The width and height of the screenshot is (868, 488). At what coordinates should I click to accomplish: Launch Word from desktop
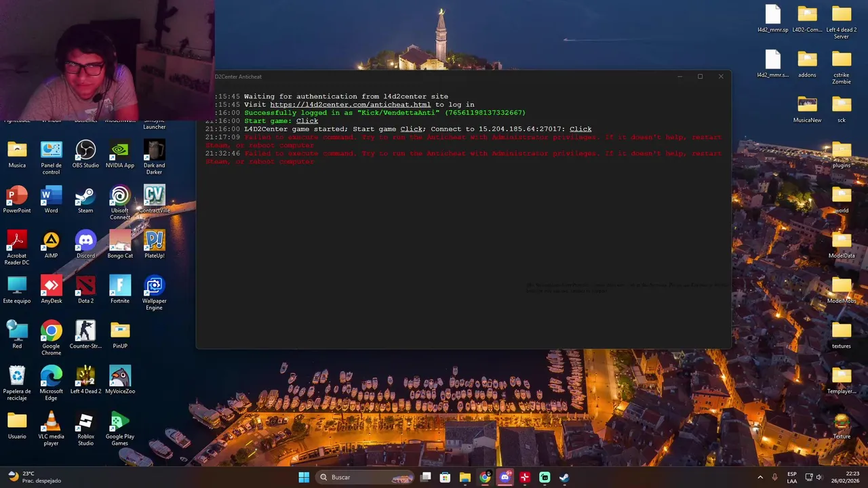click(51, 199)
